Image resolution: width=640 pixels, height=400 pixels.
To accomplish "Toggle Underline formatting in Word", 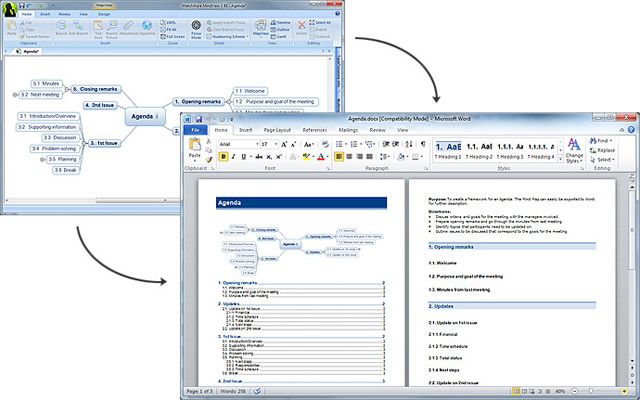I will pyautogui.click(x=244, y=157).
